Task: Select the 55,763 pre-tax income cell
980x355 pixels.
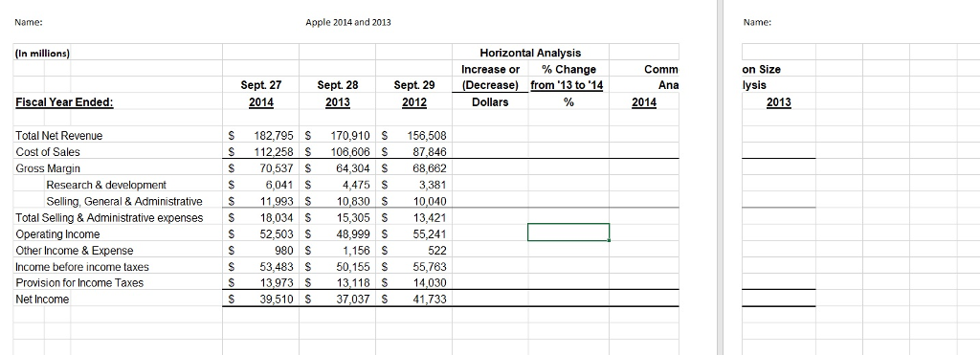Action: (413, 267)
